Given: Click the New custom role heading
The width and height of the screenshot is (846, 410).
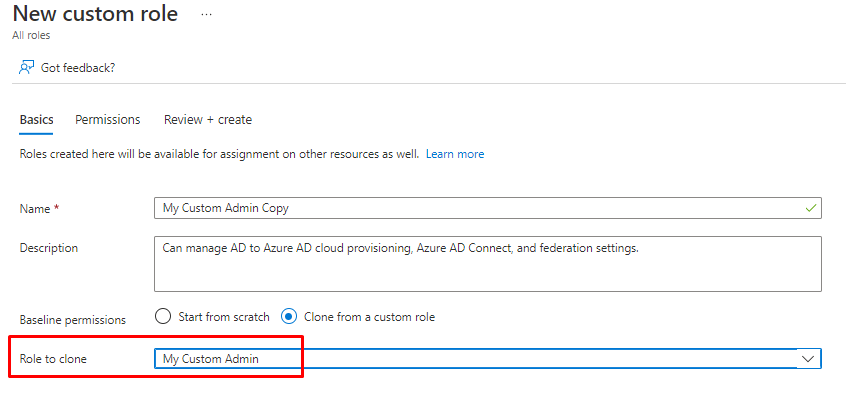Looking at the screenshot, I should click(x=95, y=14).
